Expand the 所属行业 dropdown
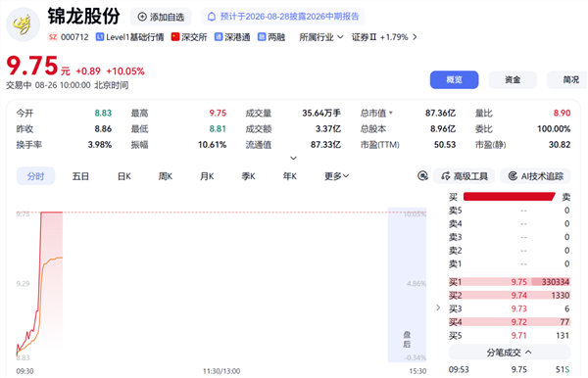The image size is (588, 378). tap(321, 37)
